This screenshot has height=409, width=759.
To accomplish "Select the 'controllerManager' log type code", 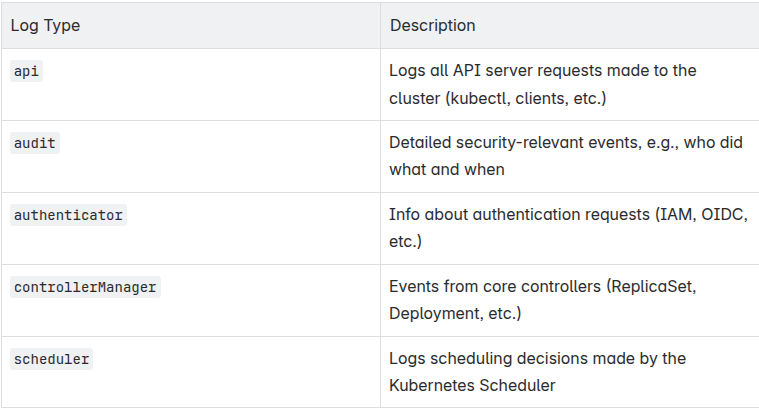I will [85, 287].
